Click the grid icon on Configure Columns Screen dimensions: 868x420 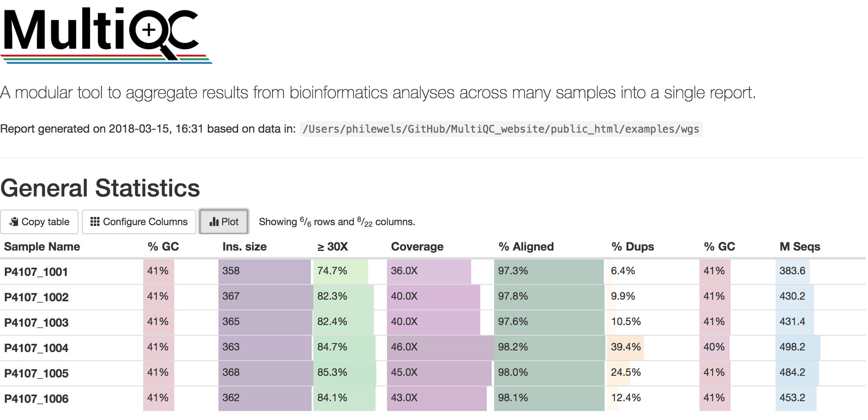pyautogui.click(x=95, y=222)
